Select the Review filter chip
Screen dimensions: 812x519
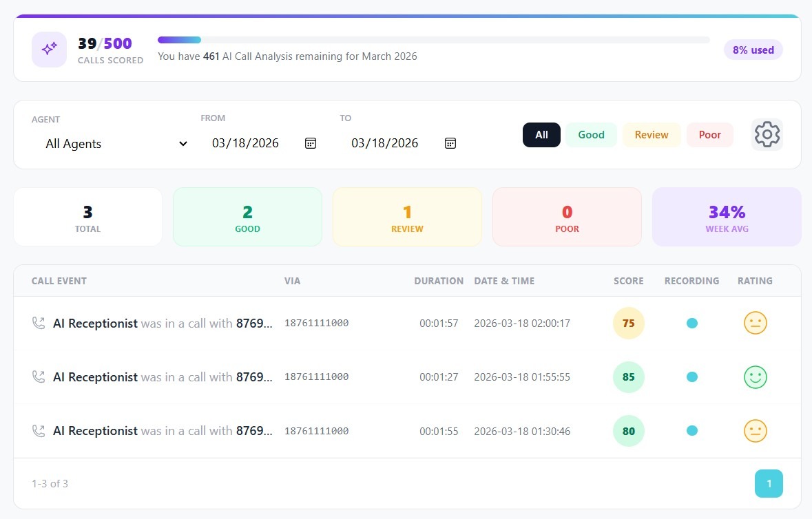pos(651,134)
